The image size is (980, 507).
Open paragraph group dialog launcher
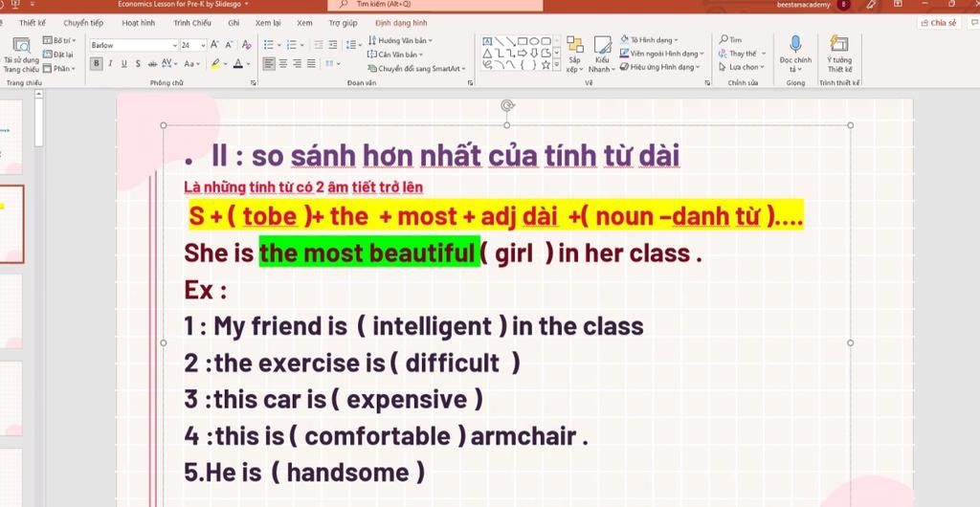(469, 82)
